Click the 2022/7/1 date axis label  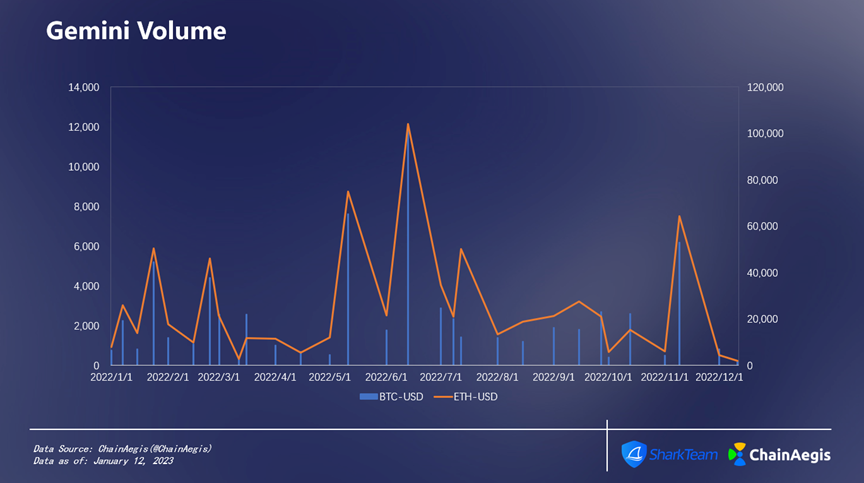(x=441, y=377)
